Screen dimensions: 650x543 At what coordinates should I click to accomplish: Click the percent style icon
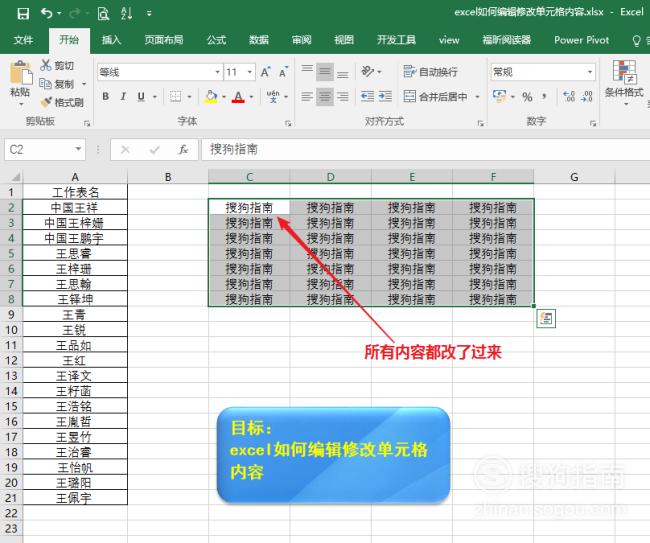click(x=527, y=97)
